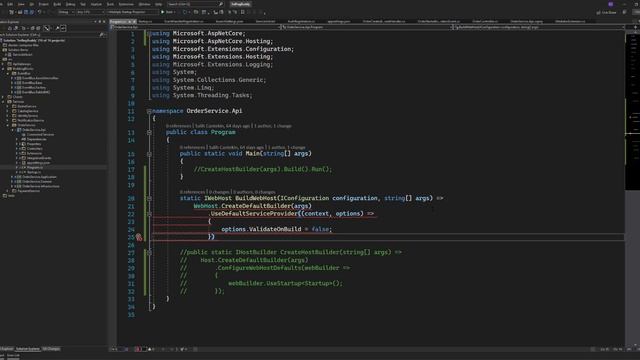The image size is (640, 360).
Task: Collapse the Program class block
Action: (149, 132)
